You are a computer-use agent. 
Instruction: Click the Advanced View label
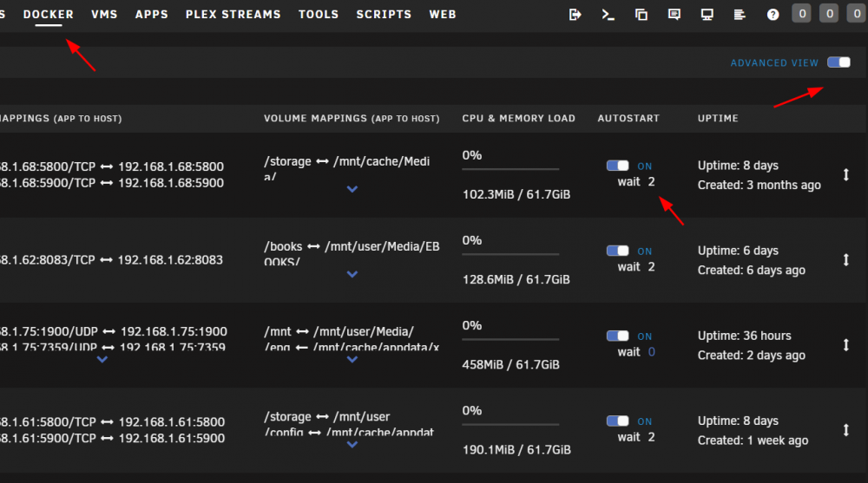(x=774, y=63)
